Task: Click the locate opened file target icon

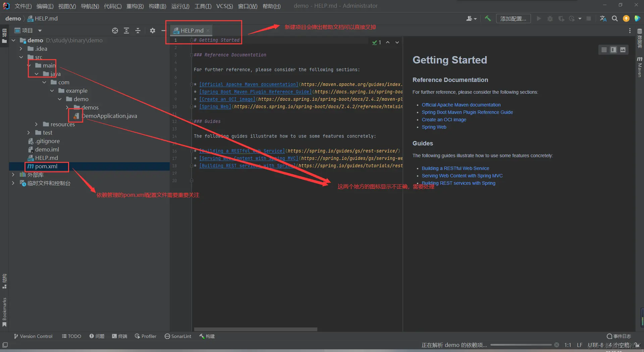Action: point(115,31)
